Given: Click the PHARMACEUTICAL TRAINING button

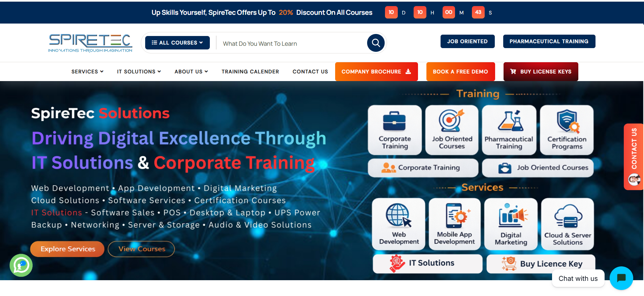Looking at the screenshot, I should pos(549,41).
